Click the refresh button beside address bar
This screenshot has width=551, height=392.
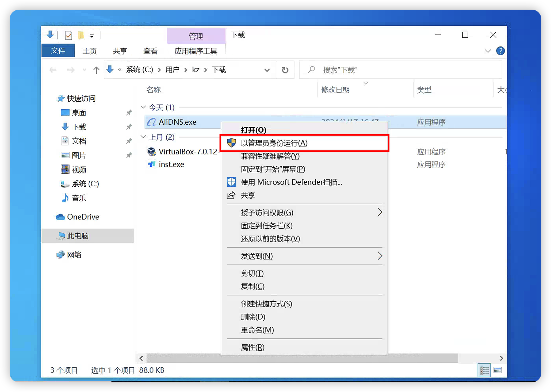click(x=285, y=70)
